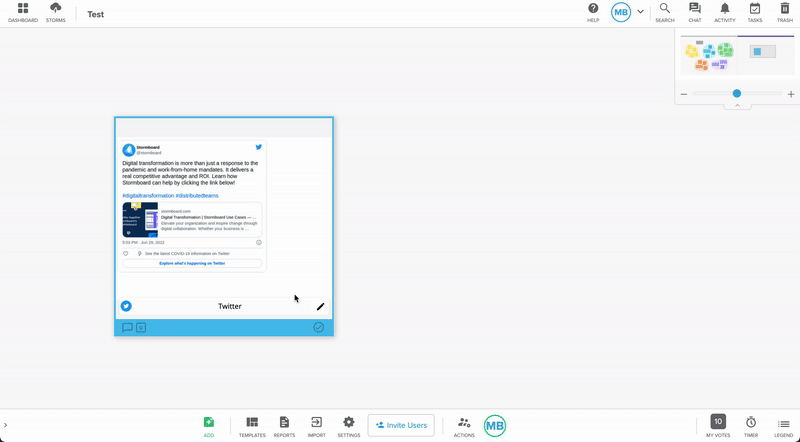Open Search with the magnifier icon
The image size is (800, 442).
tap(665, 13)
